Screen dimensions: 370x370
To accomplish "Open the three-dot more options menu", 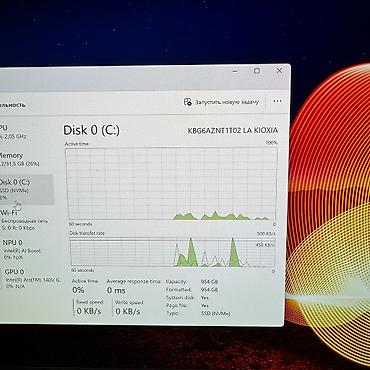I will 277,101.
